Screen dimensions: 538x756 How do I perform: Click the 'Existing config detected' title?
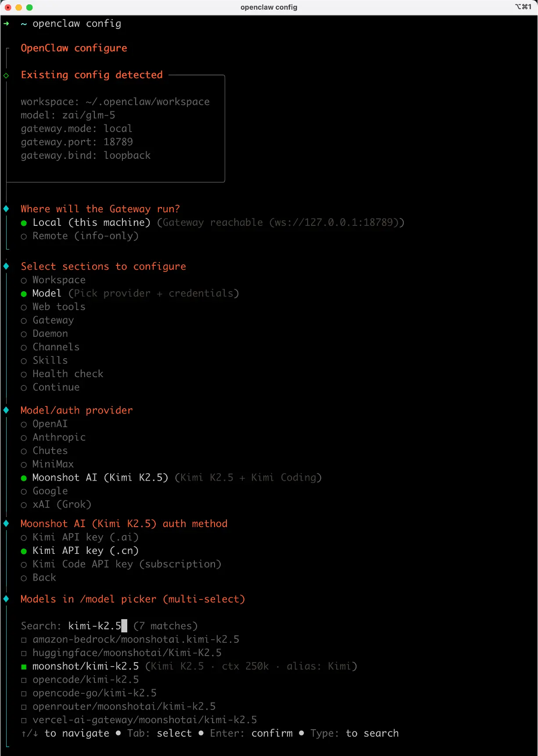point(92,75)
